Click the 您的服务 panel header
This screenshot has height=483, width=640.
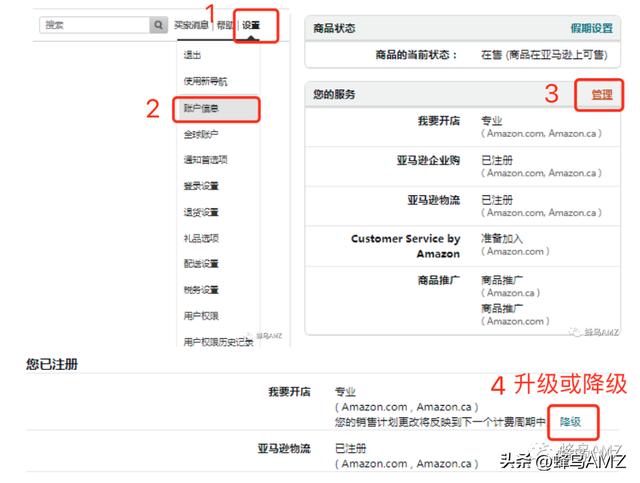462,95
